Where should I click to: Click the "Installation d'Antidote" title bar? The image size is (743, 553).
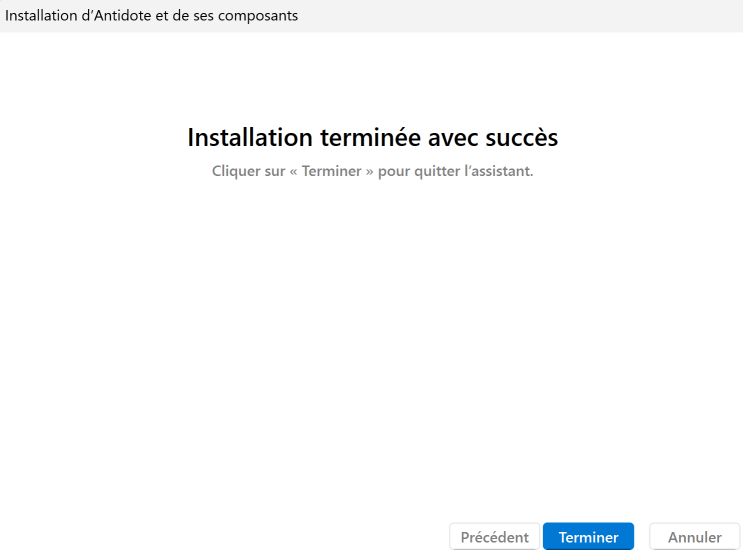(x=152, y=16)
